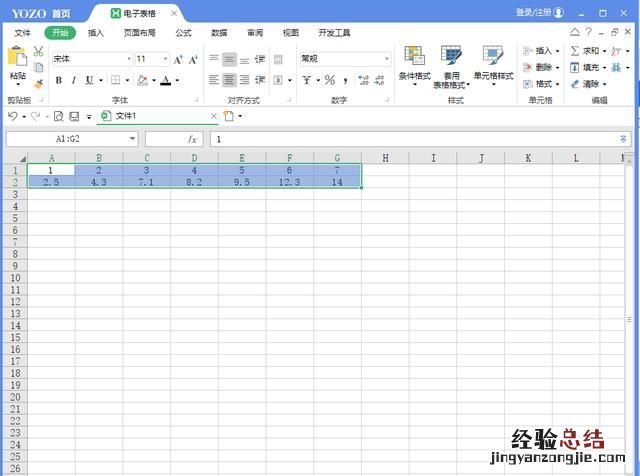Toggle align text left
Viewport: 640px width, 476px height.
(x=214, y=80)
